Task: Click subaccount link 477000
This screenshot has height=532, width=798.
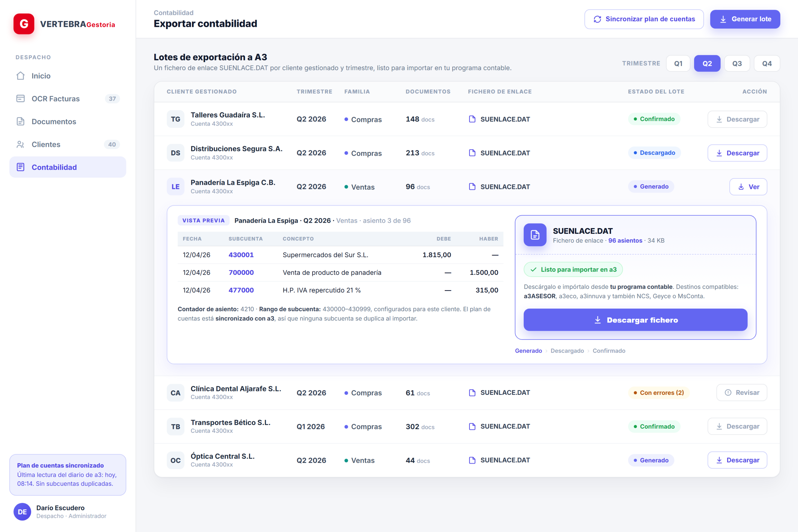Action: (x=241, y=290)
